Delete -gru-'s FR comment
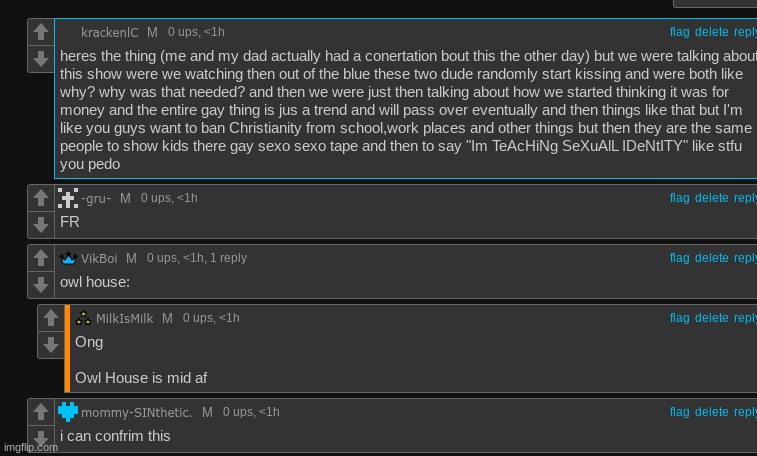757x456 pixels. (x=712, y=198)
